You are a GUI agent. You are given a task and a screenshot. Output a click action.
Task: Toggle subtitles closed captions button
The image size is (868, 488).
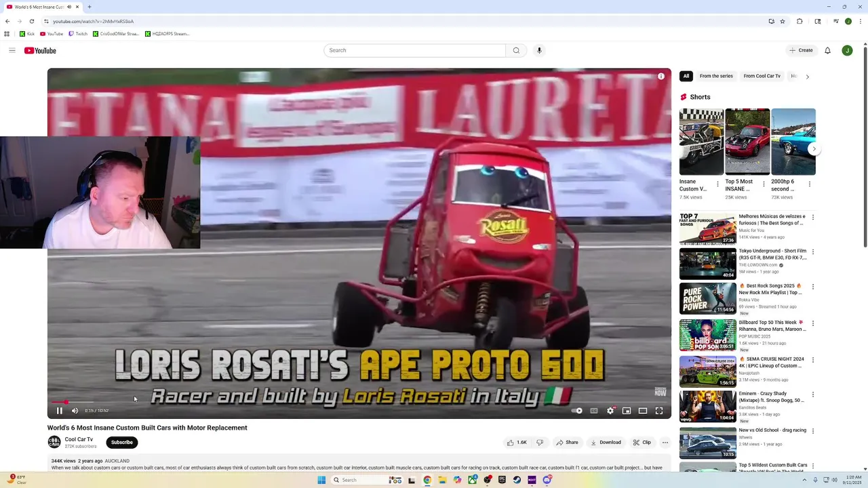click(594, 411)
